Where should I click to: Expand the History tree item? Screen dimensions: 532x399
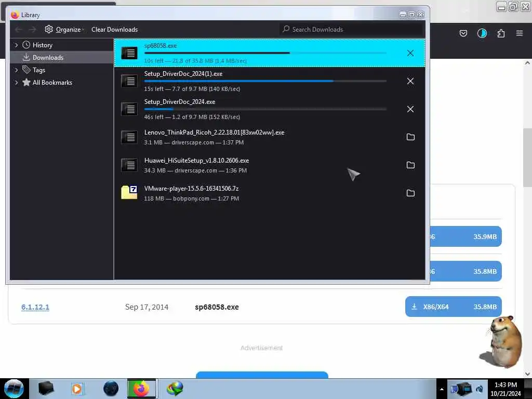(16, 45)
